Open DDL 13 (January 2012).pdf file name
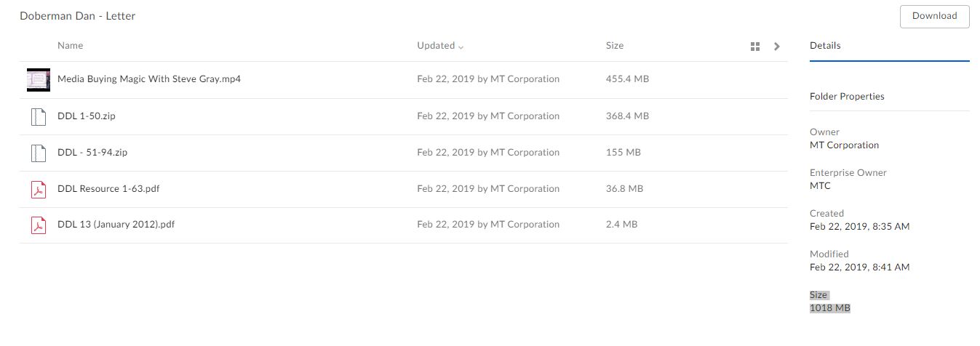980x346 pixels. pos(116,225)
